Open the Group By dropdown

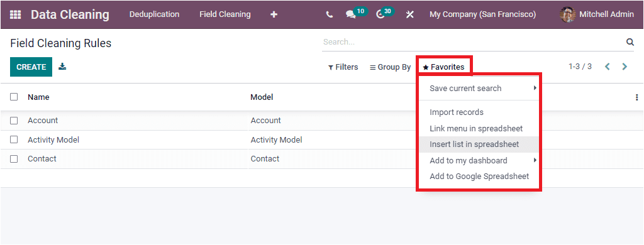390,67
